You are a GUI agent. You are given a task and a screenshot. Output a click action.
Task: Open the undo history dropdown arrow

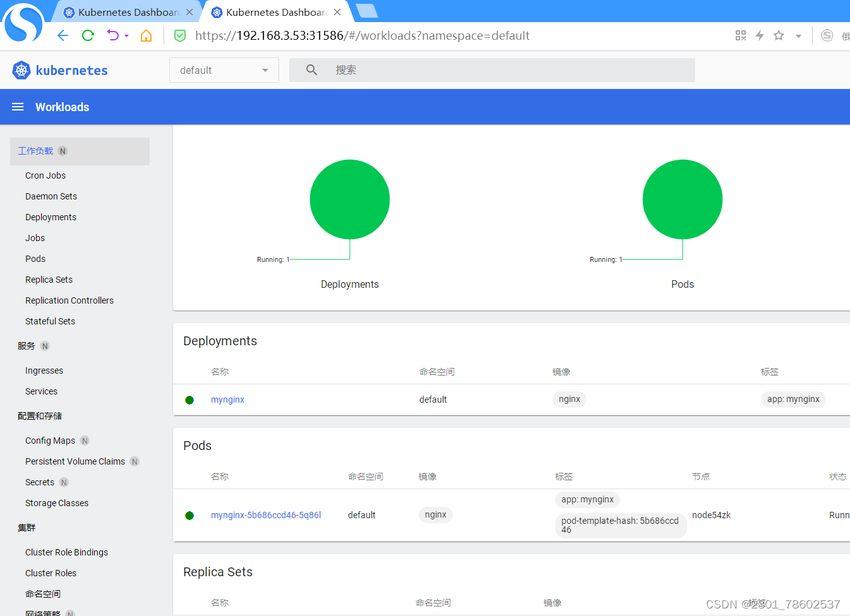click(127, 36)
